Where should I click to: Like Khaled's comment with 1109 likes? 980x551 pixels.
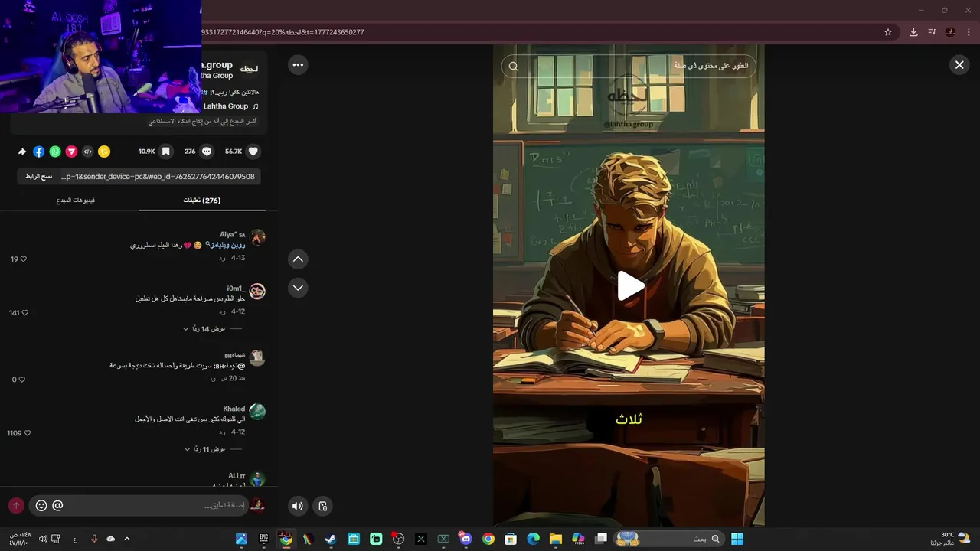pos(28,433)
